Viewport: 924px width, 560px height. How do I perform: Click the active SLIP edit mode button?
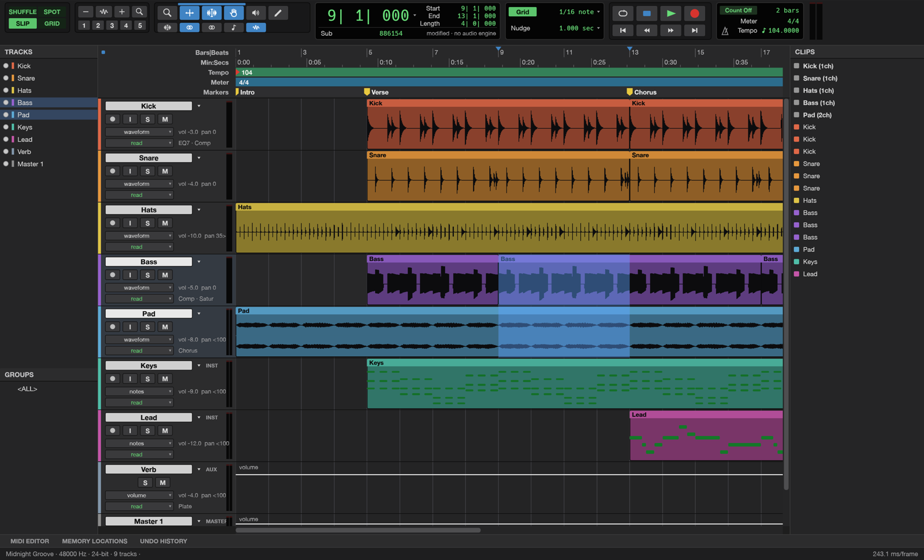tap(23, 24)
